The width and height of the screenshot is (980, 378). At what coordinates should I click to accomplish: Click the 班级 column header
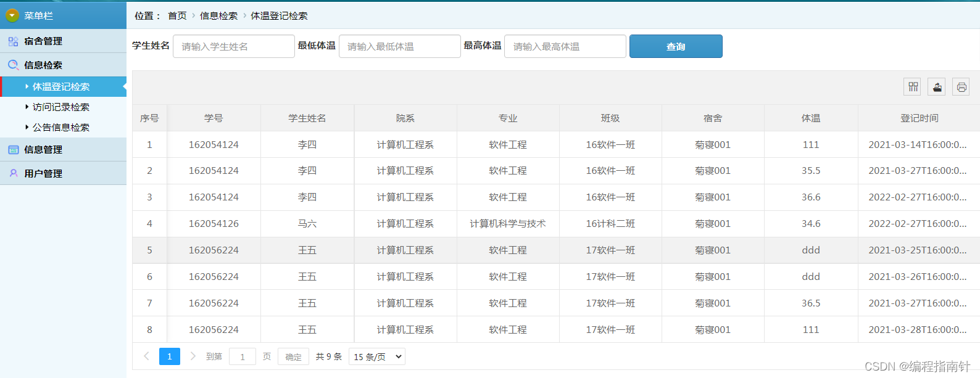click(x=610, y=118)
